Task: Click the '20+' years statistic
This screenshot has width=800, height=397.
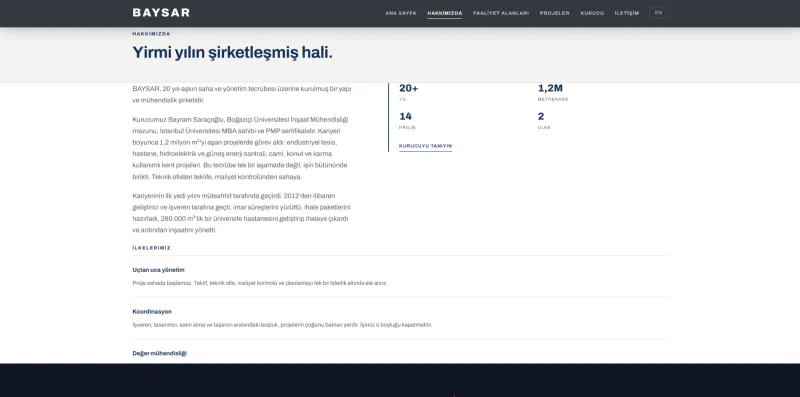Action: click(x=408, y=88)
